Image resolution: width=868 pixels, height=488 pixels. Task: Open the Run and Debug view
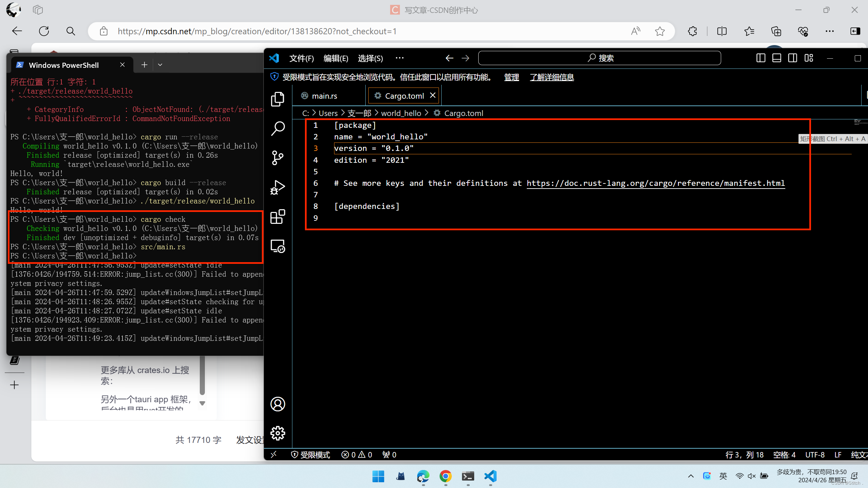tap(277, 187)
